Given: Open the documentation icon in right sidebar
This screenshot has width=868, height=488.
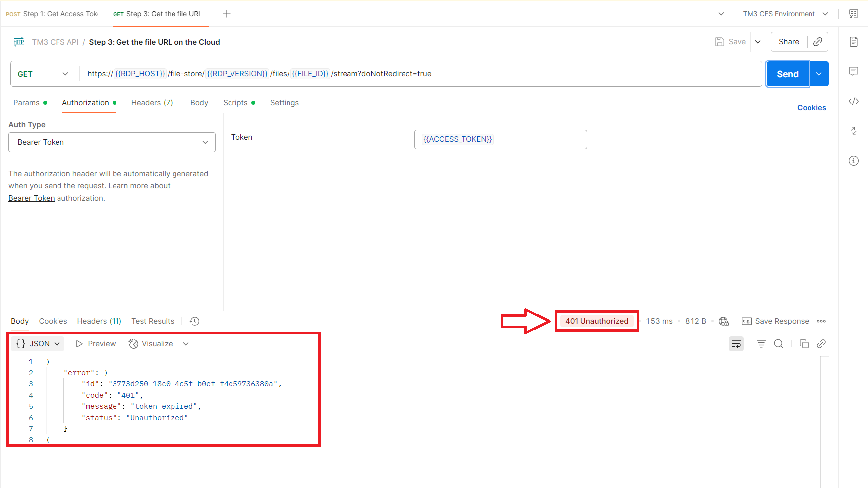Looking at the screenshot, I should tap(853, 42).
